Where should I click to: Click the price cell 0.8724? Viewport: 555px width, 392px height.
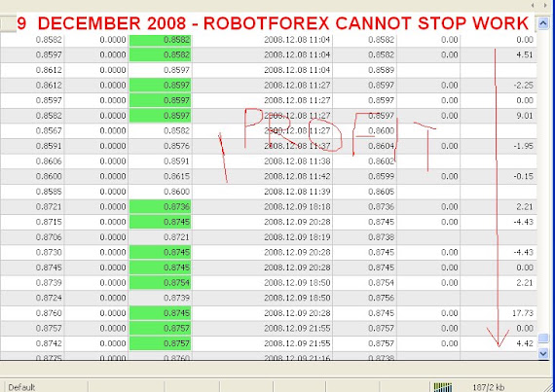click(x=49, y=298)
